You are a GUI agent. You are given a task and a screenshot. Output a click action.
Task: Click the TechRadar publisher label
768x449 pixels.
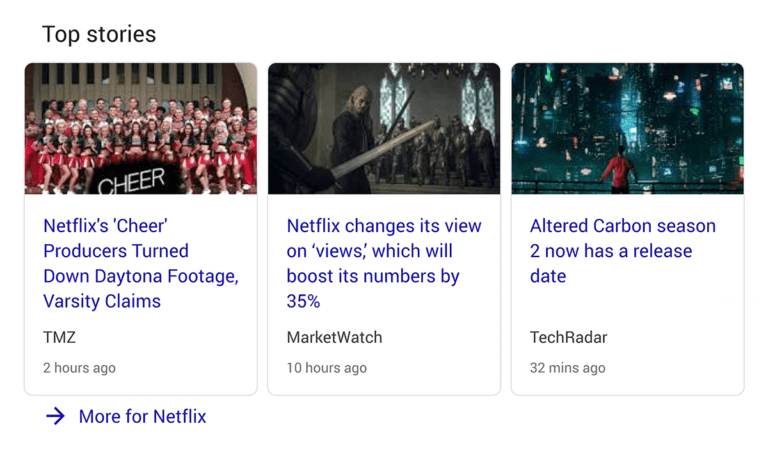pyautogui.click(x=568, y=337)
